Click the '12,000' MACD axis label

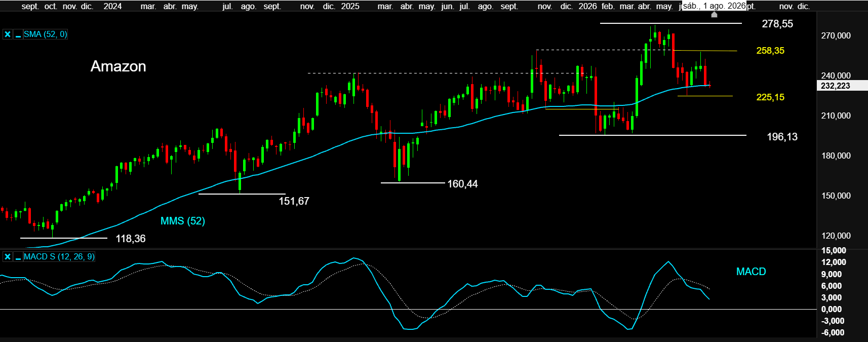pos(834,262)
